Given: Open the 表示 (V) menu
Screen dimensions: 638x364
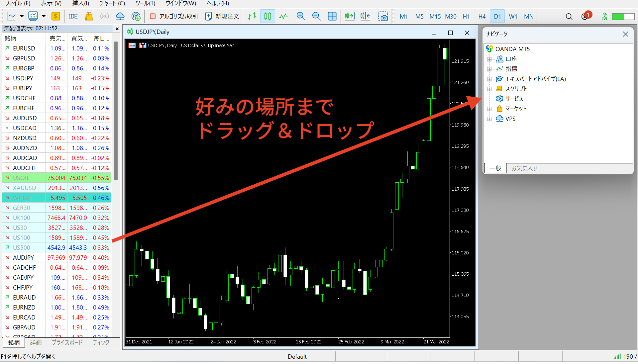Looking at the screenshot, I should coord(51,3).
